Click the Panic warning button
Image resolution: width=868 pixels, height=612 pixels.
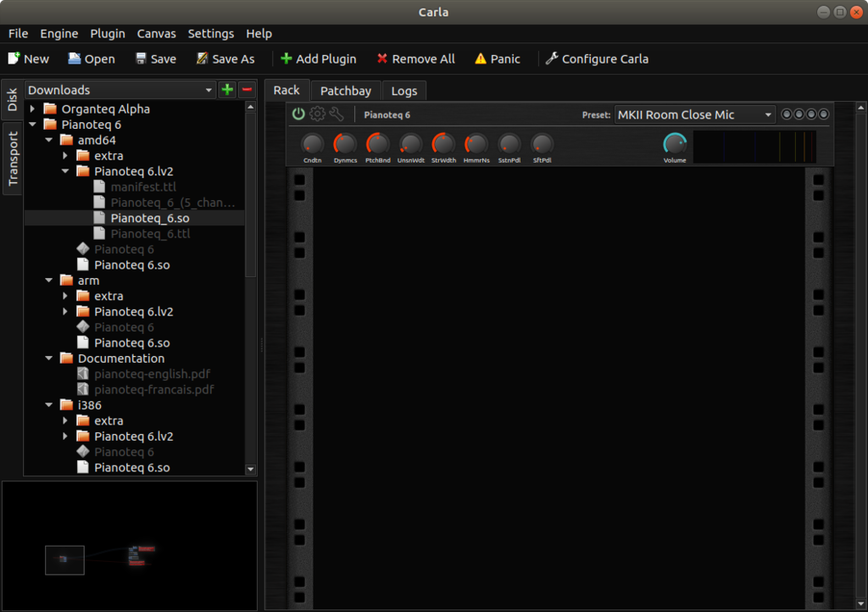(x=498, y=58)
